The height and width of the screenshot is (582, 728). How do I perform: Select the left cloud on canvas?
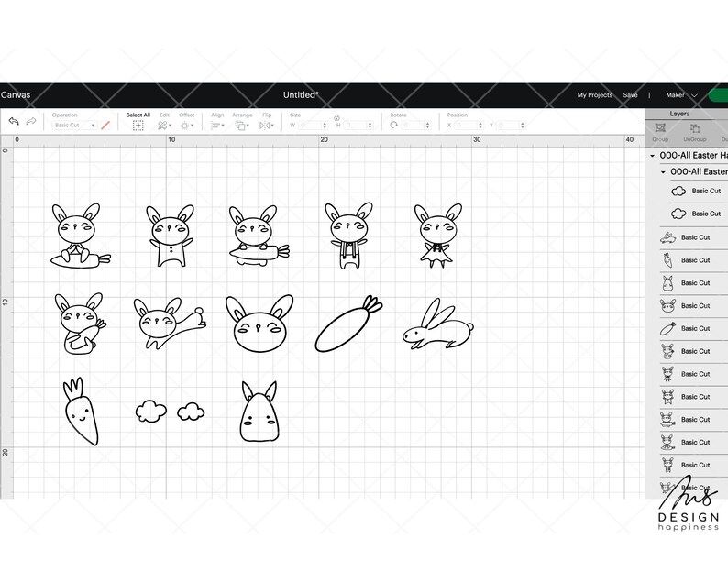[x=151, y=412]
